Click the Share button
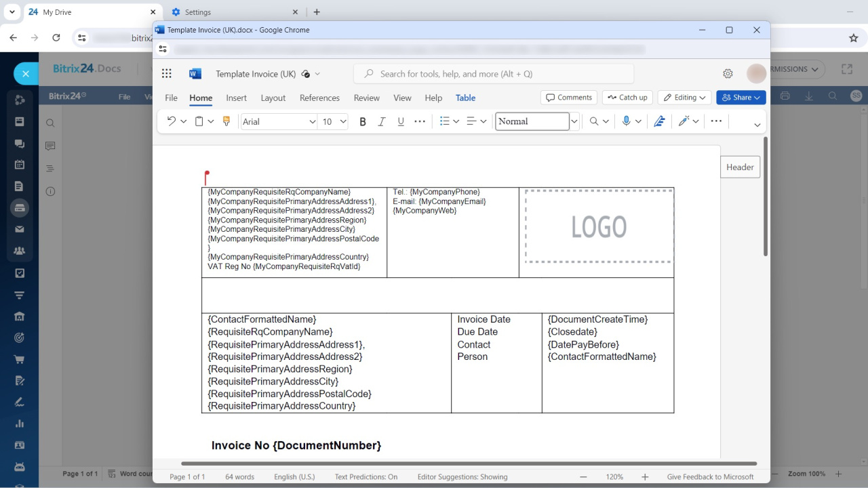 click(741, 98)
